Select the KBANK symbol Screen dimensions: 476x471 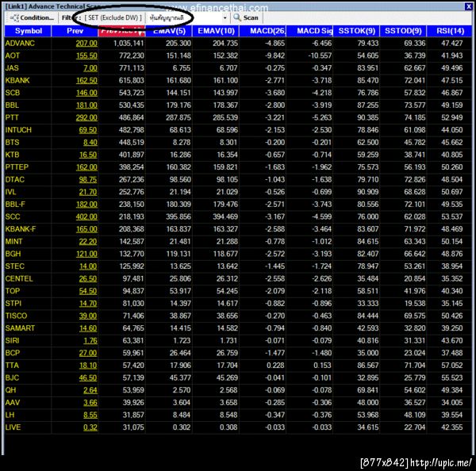pos(17,81)
